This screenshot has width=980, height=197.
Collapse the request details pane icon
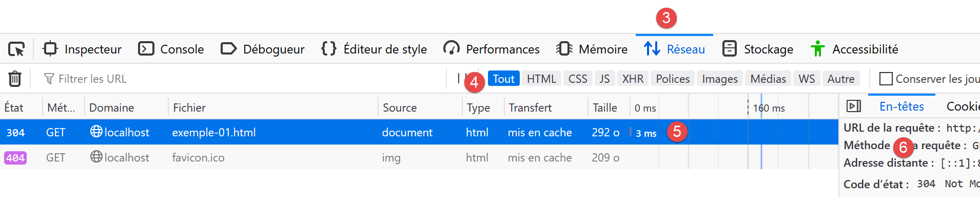[x=854, y=106]
